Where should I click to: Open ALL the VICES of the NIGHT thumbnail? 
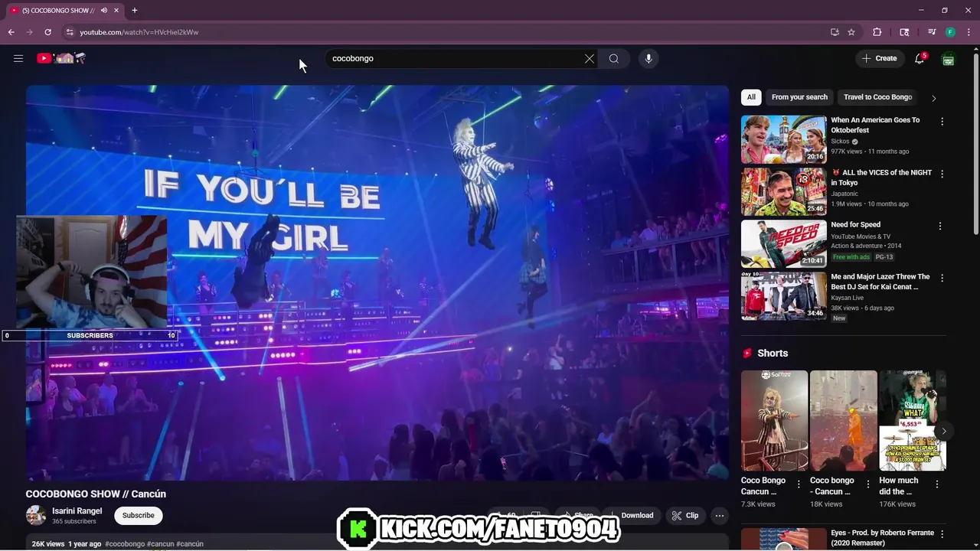coord(784,191)
